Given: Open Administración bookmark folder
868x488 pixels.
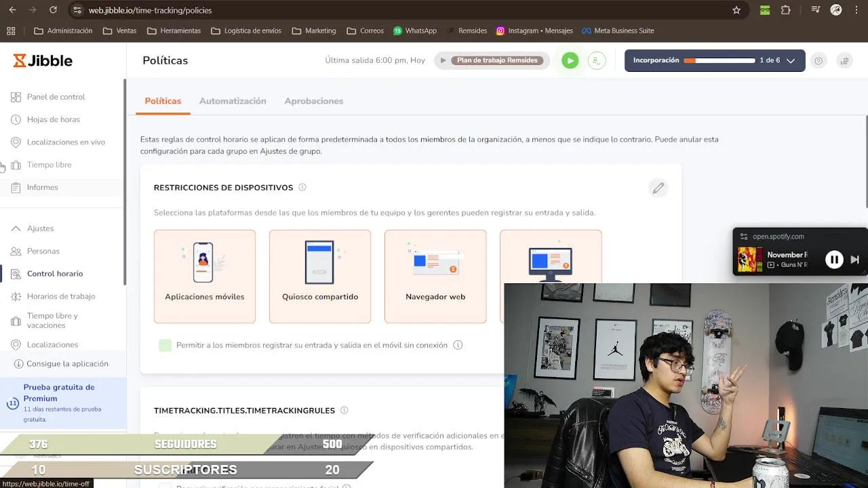Looking at the screenshot, I should tap(63, 30).
